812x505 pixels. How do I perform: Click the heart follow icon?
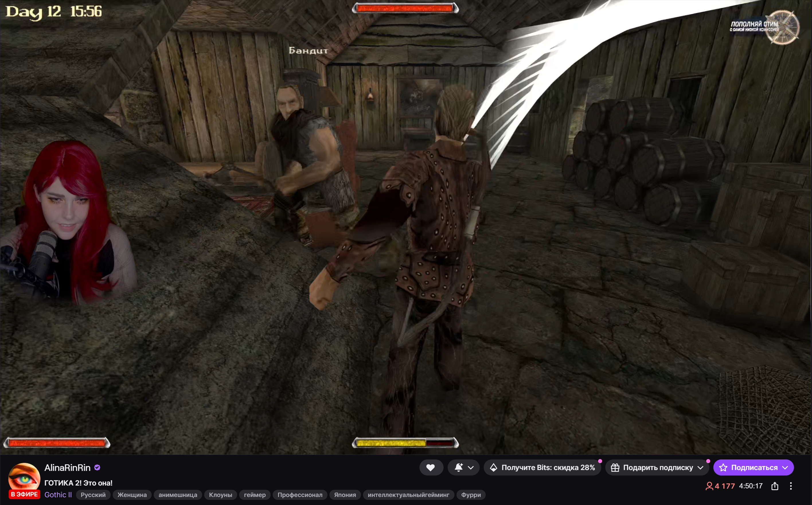[430, 467]
